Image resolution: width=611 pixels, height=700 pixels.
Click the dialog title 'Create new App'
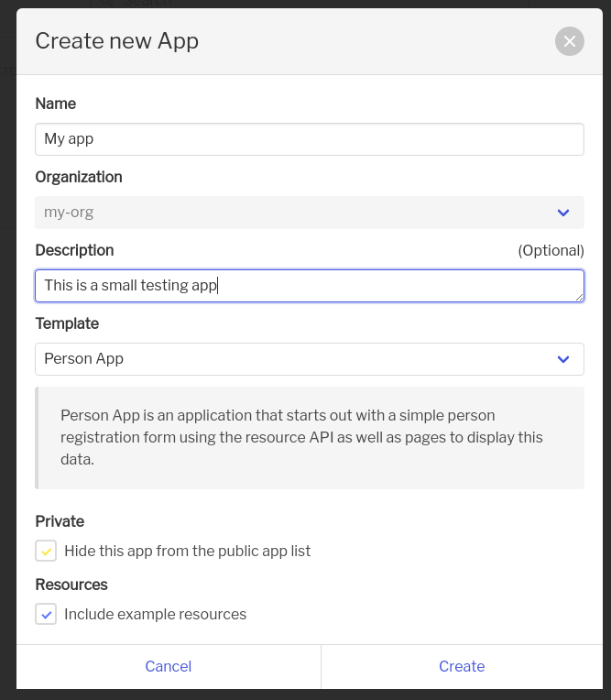[x=117, y=41]
